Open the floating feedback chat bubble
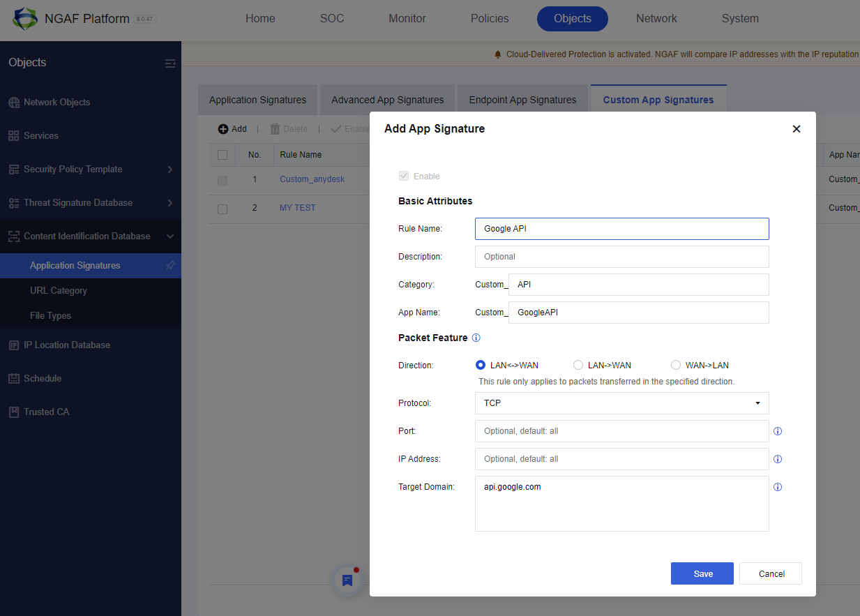The height and width of the screenshot is (616, 860). tap(347, 580)
